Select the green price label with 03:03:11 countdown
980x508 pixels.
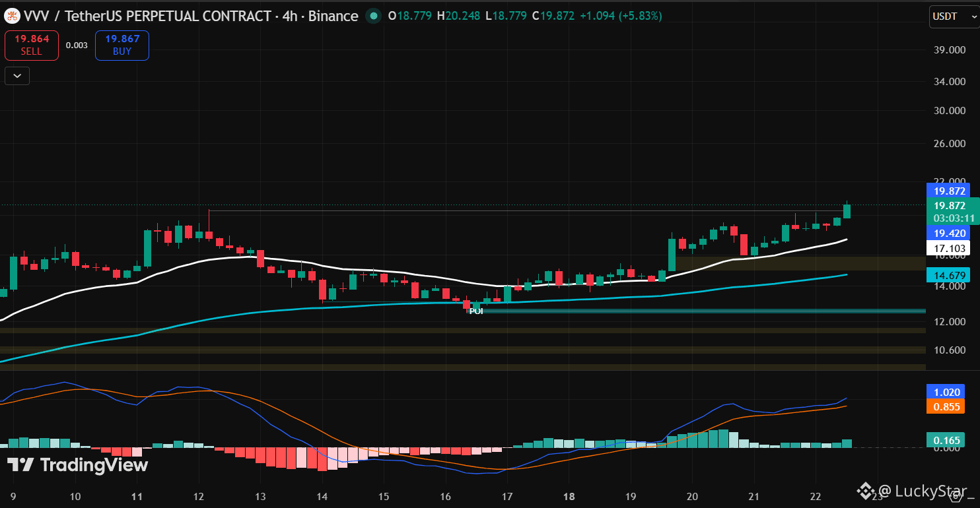953,212
